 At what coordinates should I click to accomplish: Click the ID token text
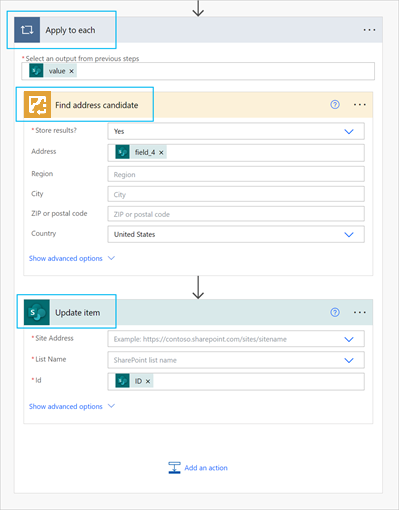pos(138,381)
